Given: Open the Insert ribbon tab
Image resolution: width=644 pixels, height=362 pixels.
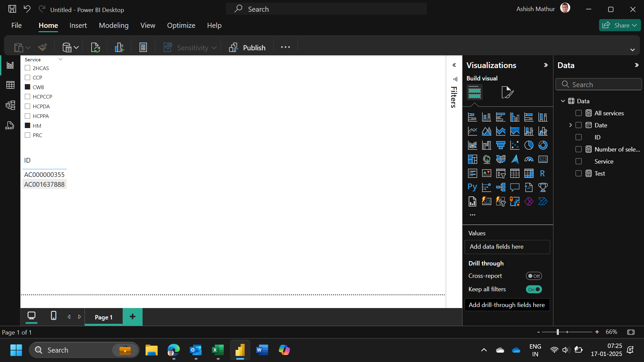Looking at the screenshot, I should pos(78,25).
